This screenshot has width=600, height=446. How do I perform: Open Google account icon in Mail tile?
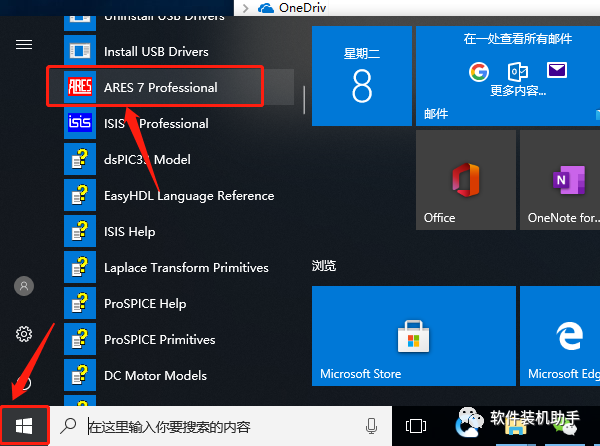point(479,72)
